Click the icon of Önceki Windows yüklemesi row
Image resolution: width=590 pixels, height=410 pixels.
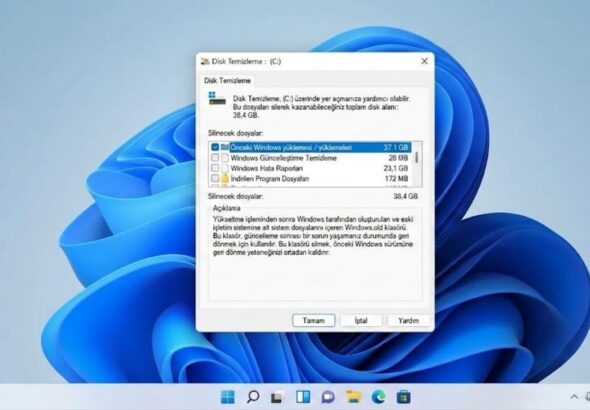225,147
